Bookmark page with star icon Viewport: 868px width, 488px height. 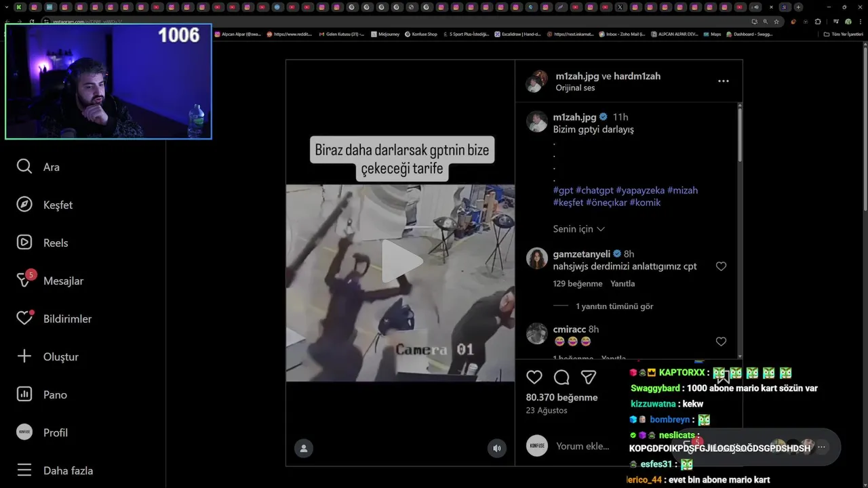(776, 22)
